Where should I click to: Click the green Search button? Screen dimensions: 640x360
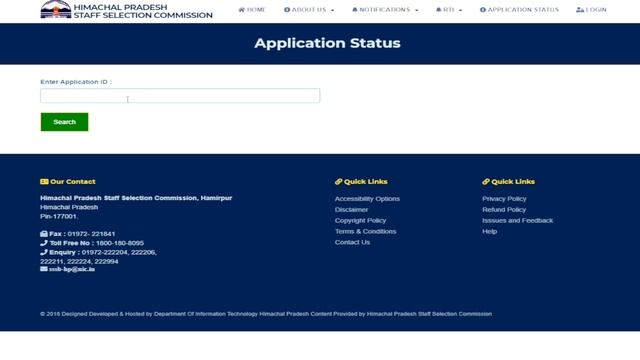click(x=64, y=122)
